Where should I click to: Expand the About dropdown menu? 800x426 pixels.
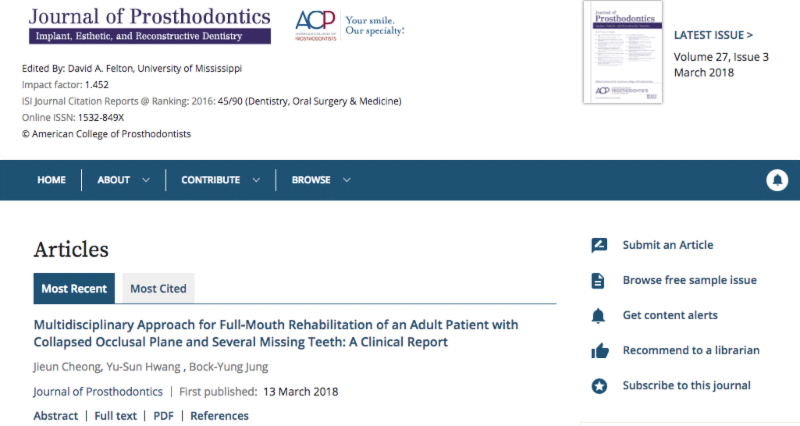(123, 180)
